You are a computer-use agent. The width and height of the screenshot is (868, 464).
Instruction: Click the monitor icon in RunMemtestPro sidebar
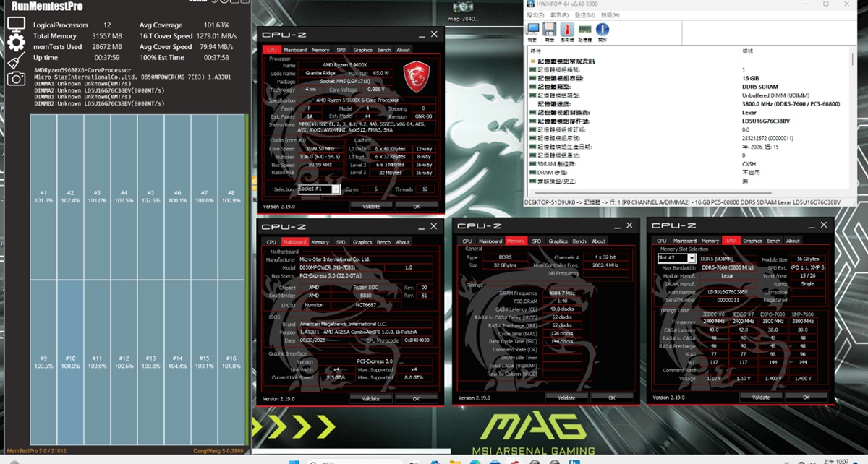click(17, 25)
